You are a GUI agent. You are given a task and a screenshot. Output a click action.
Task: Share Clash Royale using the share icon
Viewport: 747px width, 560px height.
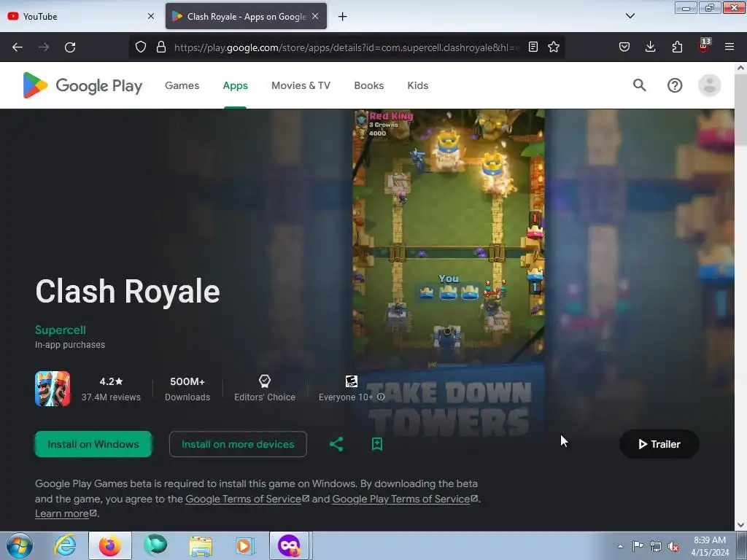[x=336, y=444]
